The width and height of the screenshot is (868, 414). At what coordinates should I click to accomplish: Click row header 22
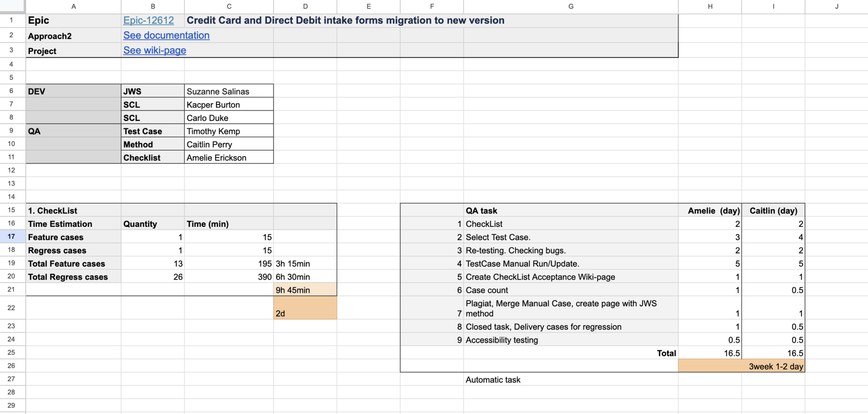pyautogui.click(x=11, y=308)
